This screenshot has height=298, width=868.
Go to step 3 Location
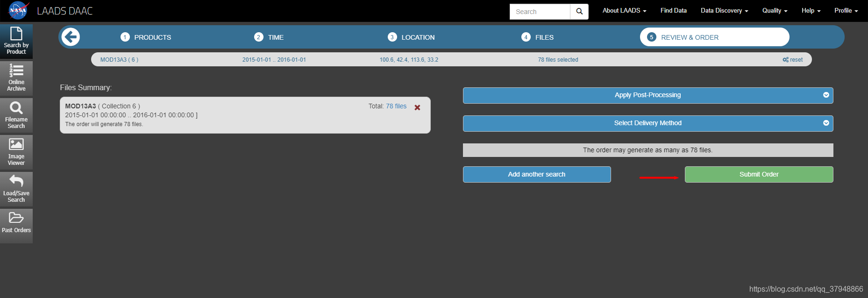pos(411,37)
